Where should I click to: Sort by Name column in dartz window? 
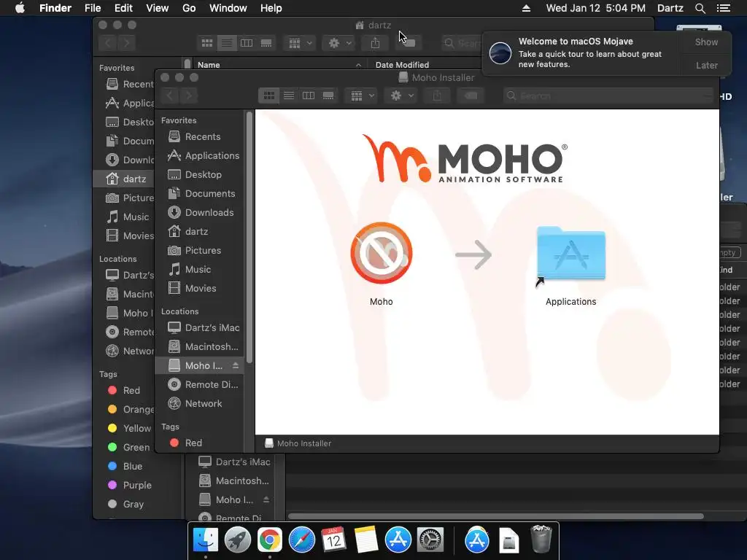[279, 65]
